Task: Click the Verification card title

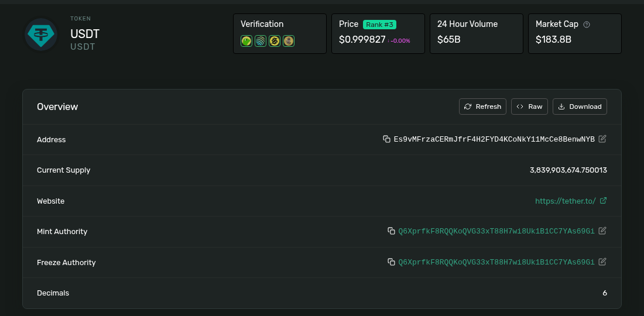Action: click(x=262, y=24)
